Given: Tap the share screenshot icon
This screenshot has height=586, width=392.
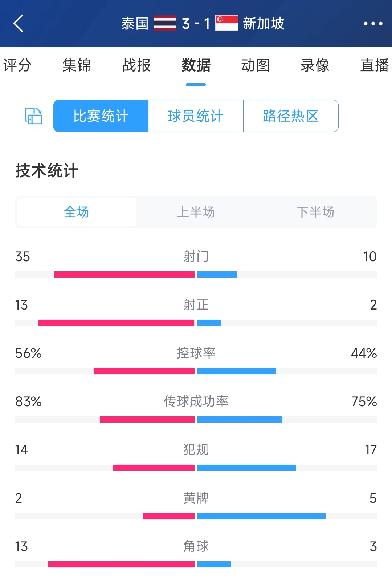Looking at the screenshot, I should point(33,116).
